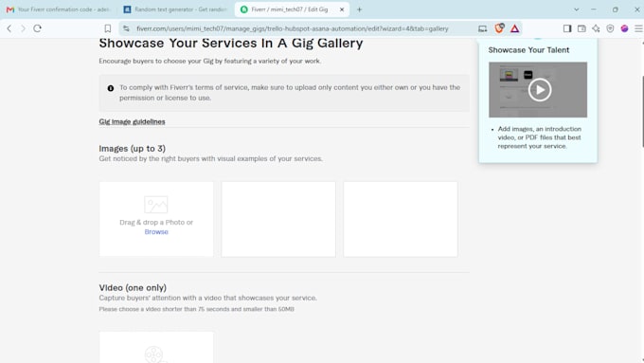
Task: Open site settings icon in address bar
Action: 127,28
